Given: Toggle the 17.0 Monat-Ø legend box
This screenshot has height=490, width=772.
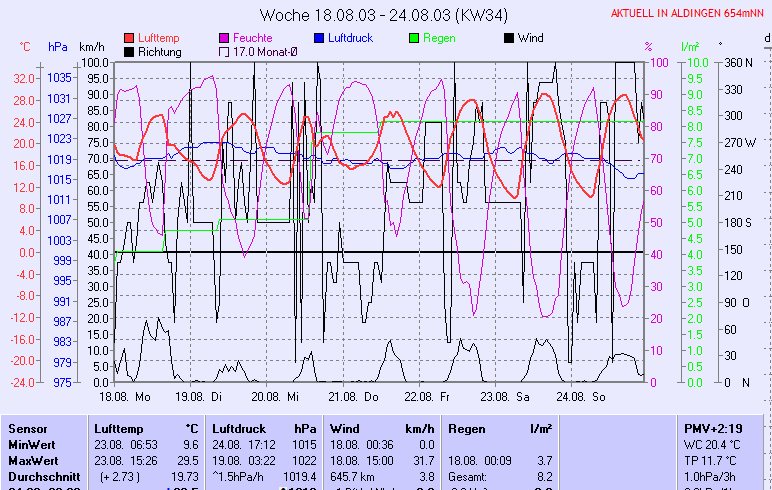Looking at the screenshot, I should click(224, 52).
